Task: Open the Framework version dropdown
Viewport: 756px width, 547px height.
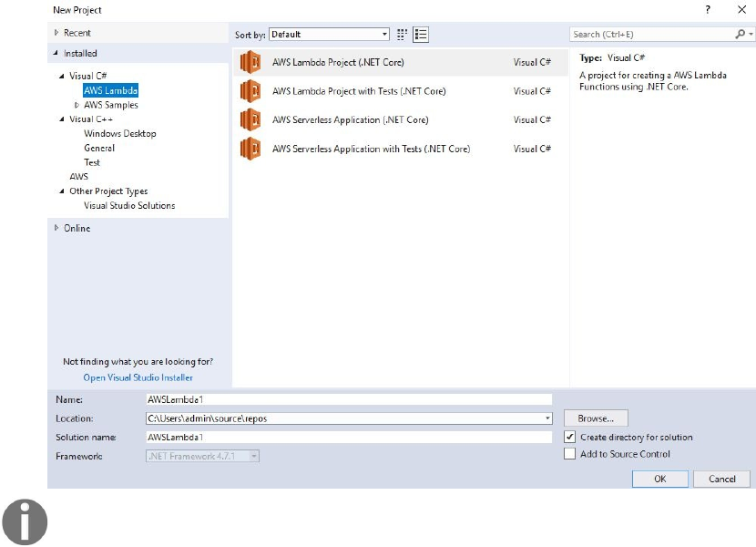Action: tap(202, 456)
